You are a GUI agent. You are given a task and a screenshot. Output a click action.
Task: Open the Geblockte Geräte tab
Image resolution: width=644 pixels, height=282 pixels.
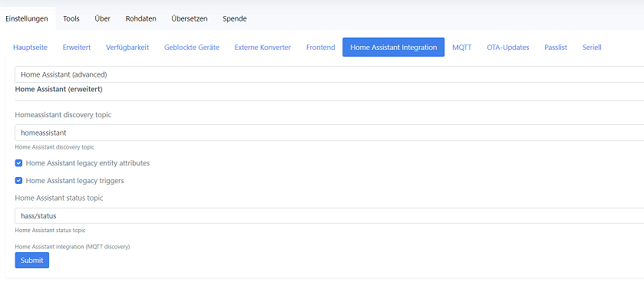coord(192,48)
